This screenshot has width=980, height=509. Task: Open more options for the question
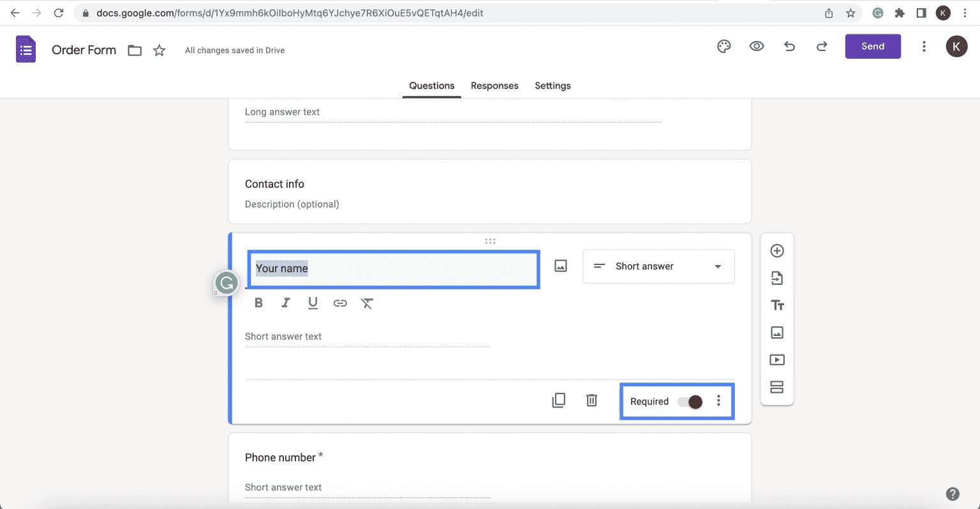click(718, 400)
